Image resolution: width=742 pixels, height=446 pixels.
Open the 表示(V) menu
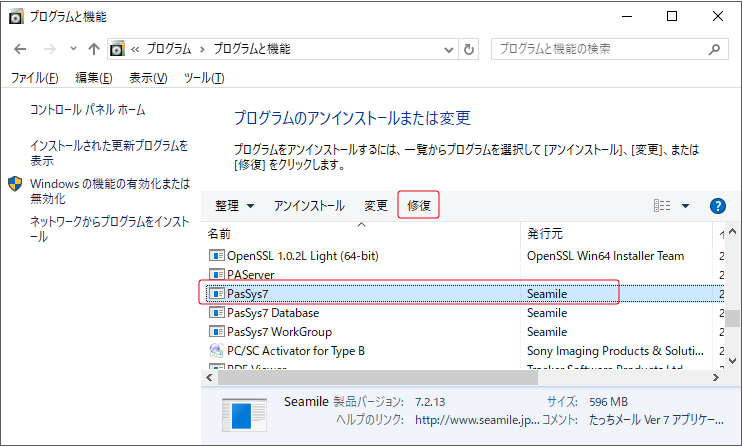point(148,78)
